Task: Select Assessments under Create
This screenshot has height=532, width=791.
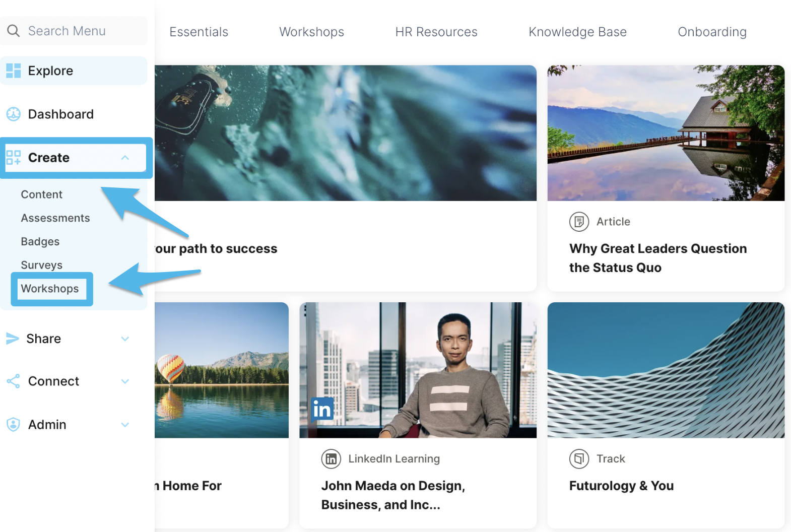Action: (x=55, y=218)
